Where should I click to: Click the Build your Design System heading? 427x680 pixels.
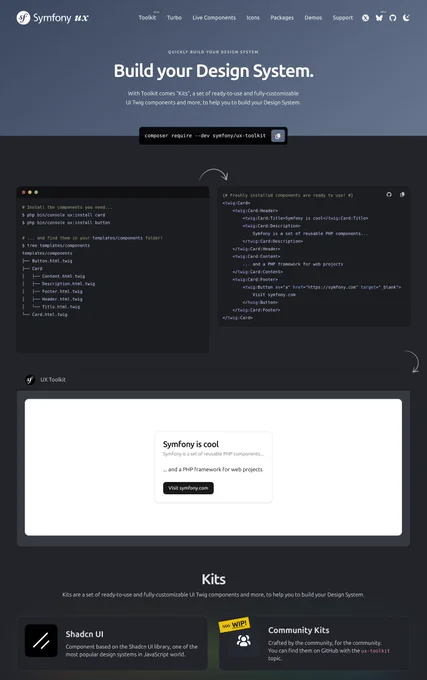[x=214, y=71]
